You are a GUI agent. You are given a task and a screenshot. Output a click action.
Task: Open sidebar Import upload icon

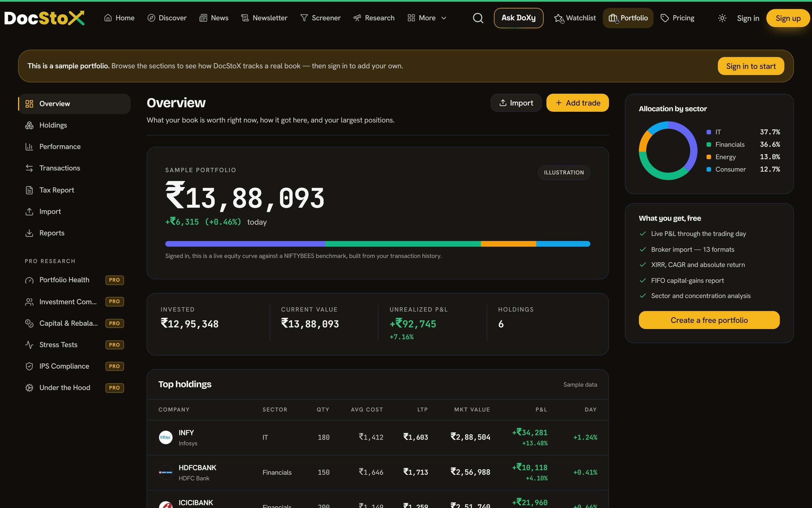point(29,212)
